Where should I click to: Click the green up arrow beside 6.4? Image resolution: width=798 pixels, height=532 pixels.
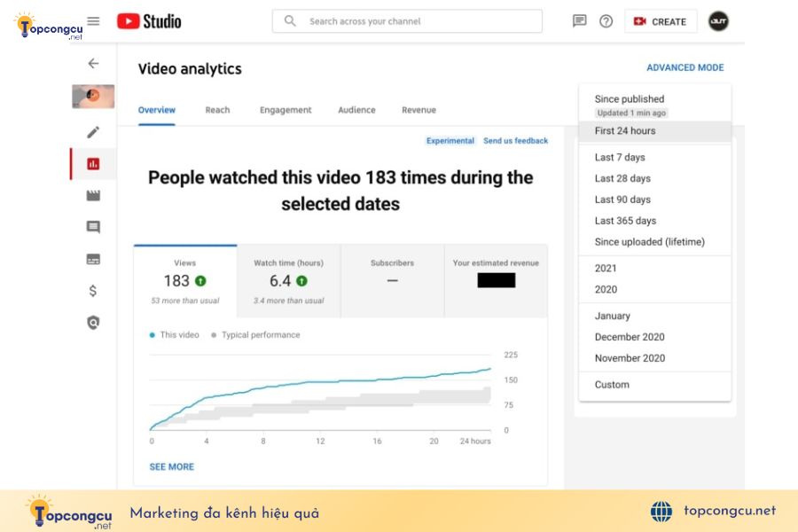click(301, 281)
